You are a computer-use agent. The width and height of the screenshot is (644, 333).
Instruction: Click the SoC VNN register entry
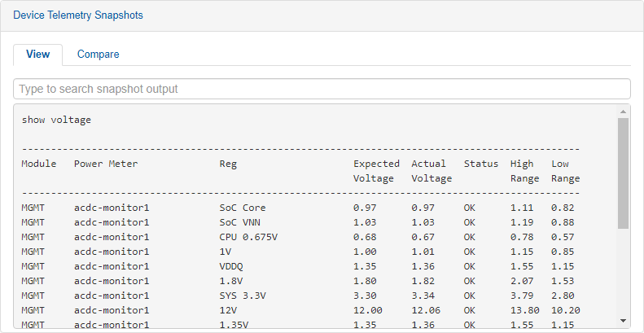pyautogui.click(x=239, y=222)
